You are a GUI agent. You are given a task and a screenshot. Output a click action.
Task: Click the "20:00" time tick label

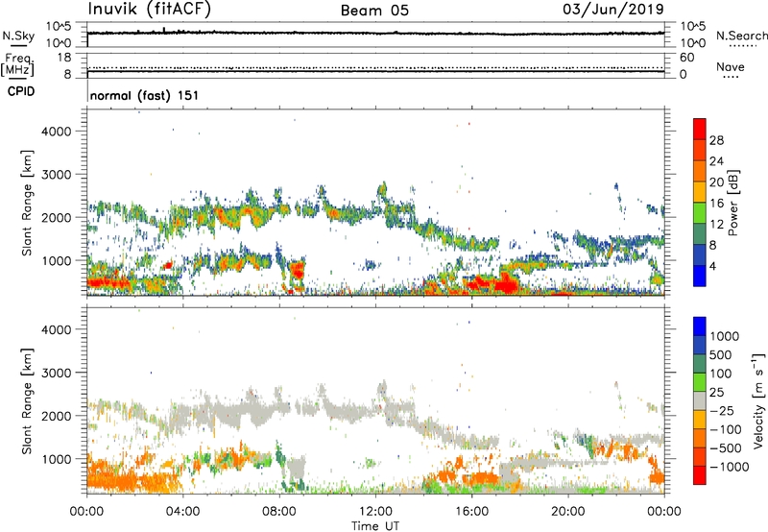pyautogui.click(x=568, y=512)
